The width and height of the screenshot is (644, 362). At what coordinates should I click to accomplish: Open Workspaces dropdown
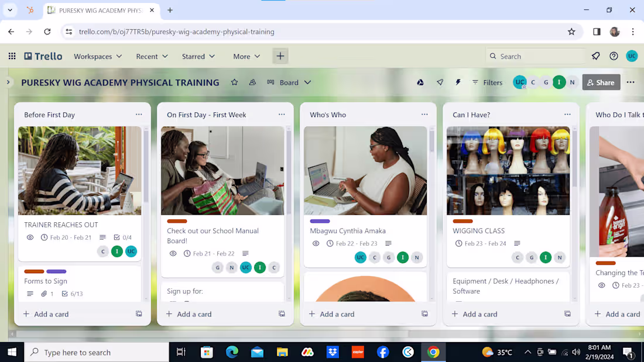point(98,56)
